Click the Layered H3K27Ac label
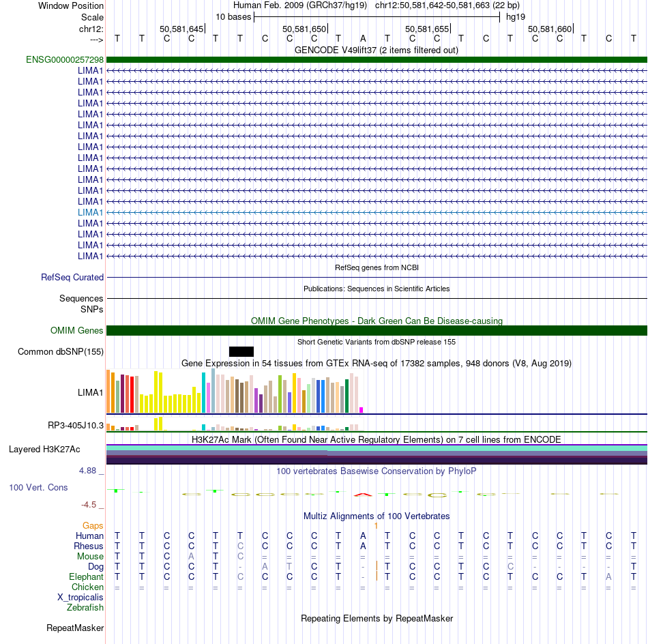 44,450
